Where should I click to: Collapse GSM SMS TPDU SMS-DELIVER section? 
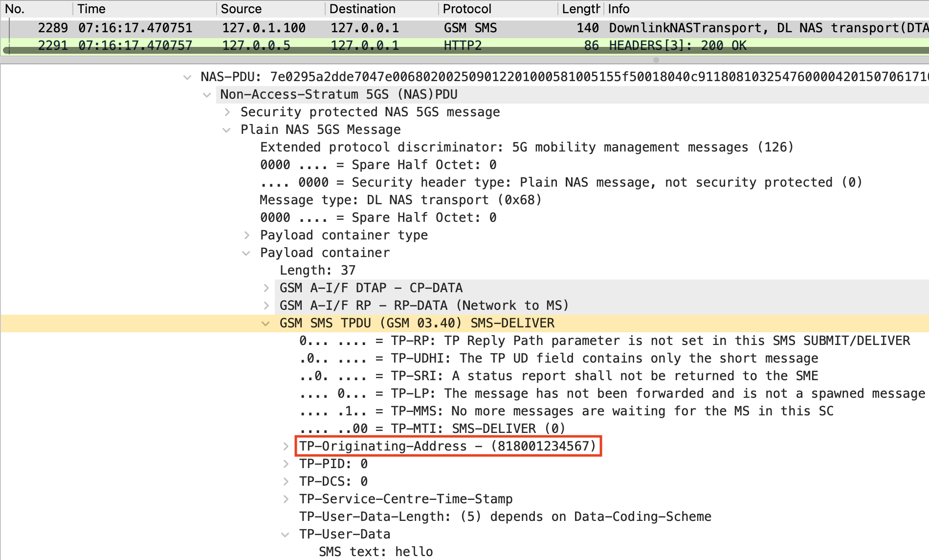pos(266,323)
